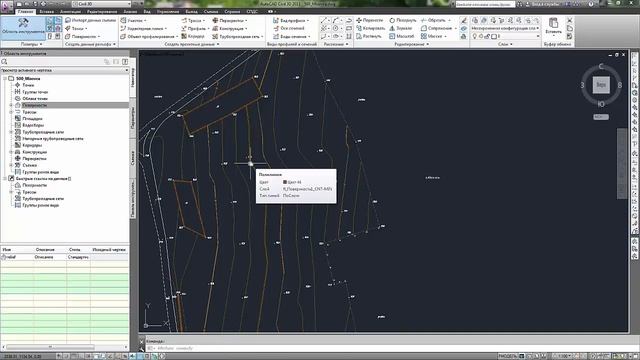Switch to the Анализ ribbon tab
The height and width of the screenshot is (360, 640).
click(x=130, y=12)
